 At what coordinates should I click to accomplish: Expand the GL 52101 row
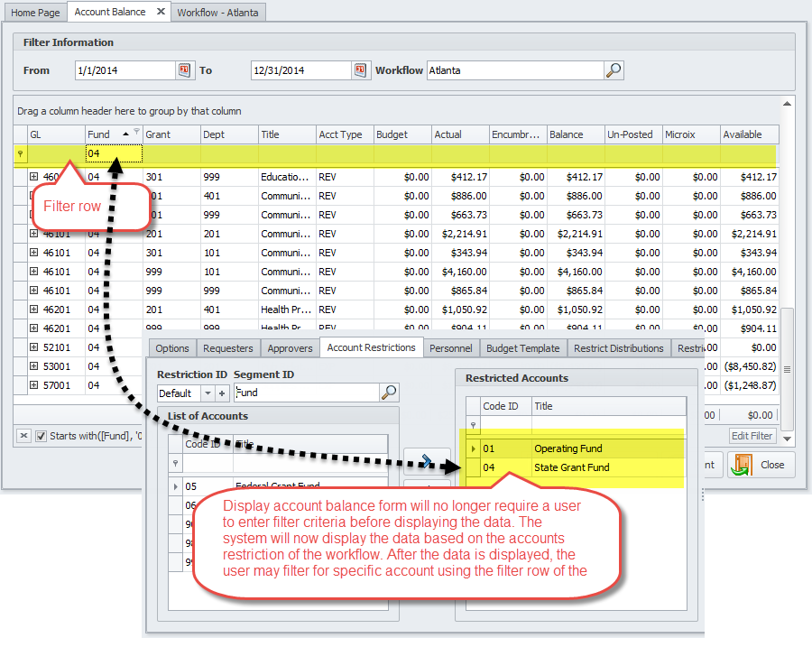coord(33,347)
